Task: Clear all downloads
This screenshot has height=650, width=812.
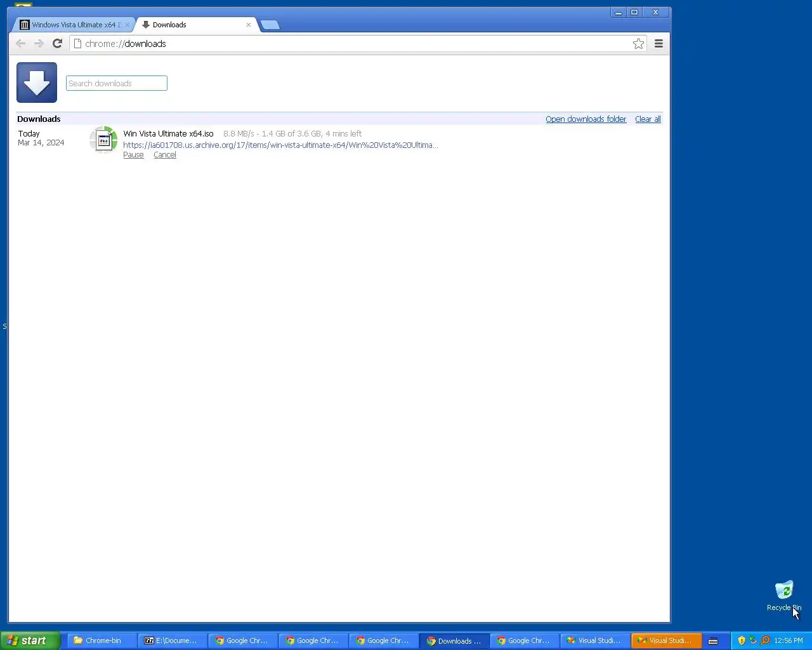Action: [648, 119]
